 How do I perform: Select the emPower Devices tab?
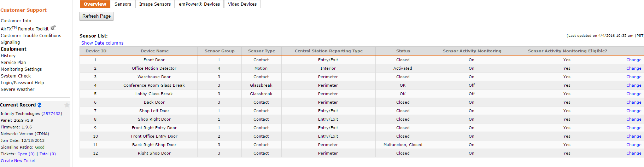[199, 4]
